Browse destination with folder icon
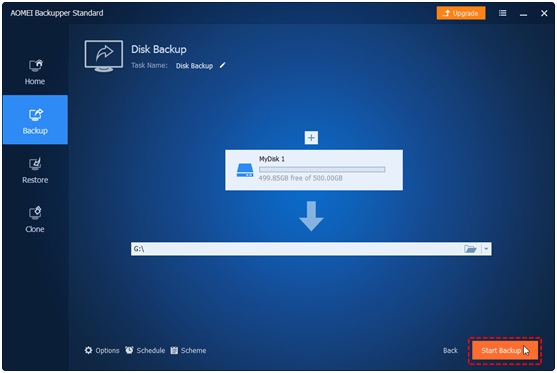Viewport: 557px width, 373px height. (x=470, y=249)
